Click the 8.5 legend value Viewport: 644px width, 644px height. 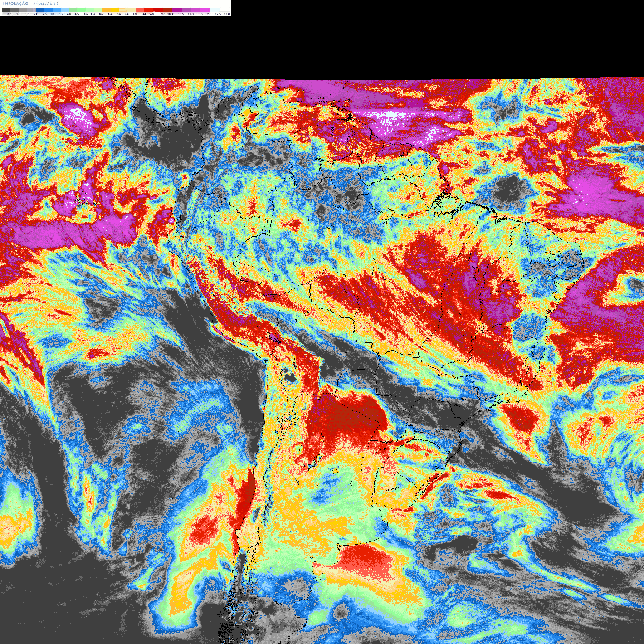145,14
